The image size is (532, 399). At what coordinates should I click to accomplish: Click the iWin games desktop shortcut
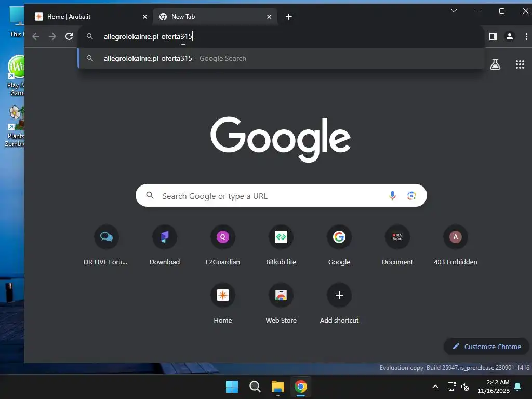tap(16, 75)
